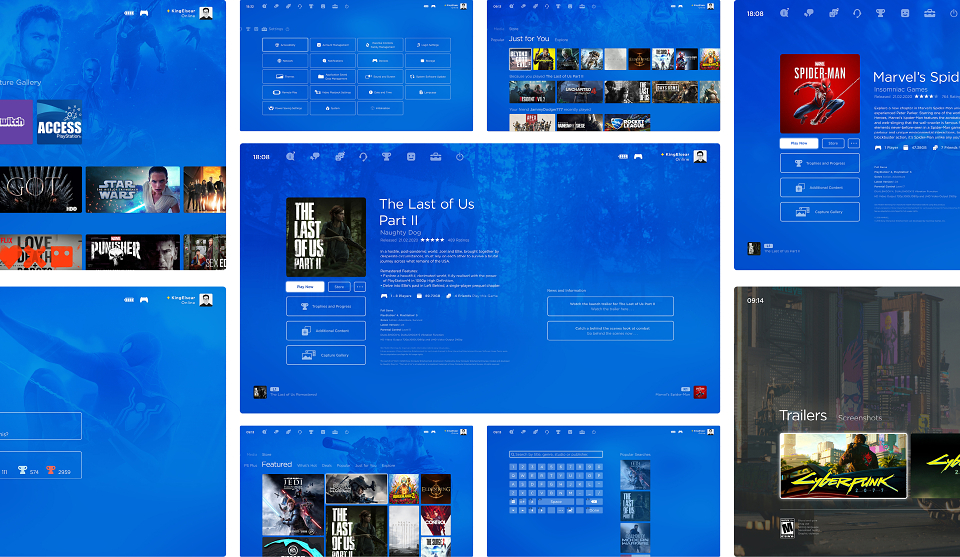Click Marvel's Spider-Man icon on Last of Us screen
Viewport: 960px width, 557px height.
700,392
